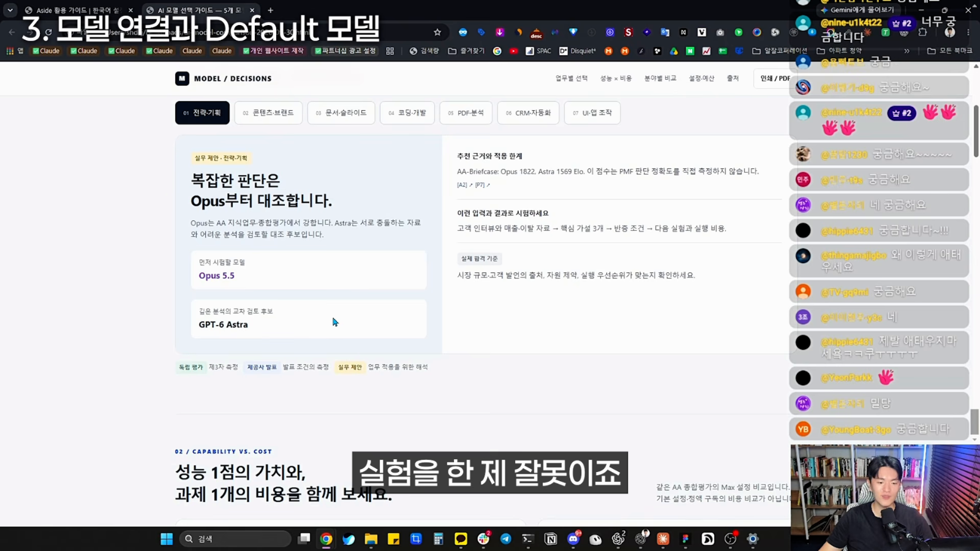Go to the 업무별 선택 nav link

(571, 78)
